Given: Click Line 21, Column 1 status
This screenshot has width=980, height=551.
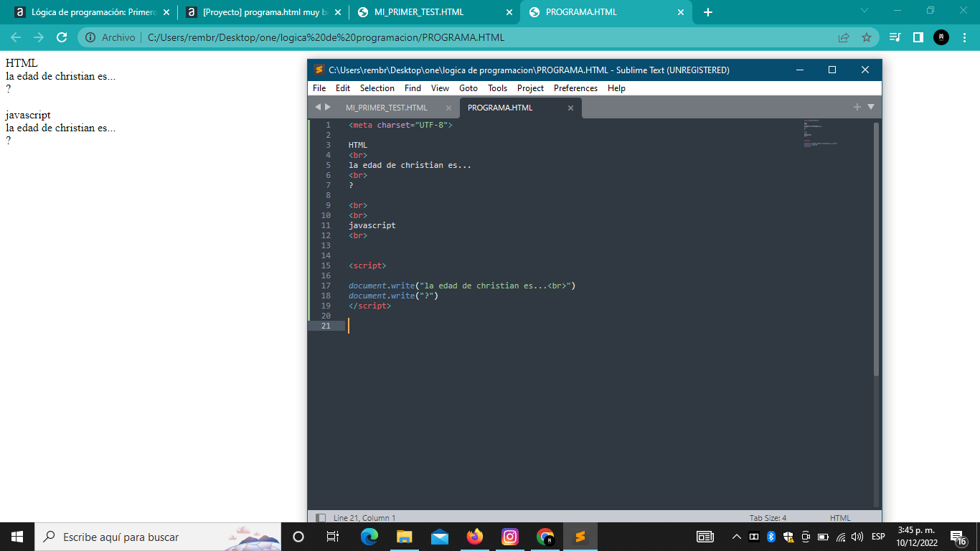Looking at the screenshot, I should coord(364,518).
